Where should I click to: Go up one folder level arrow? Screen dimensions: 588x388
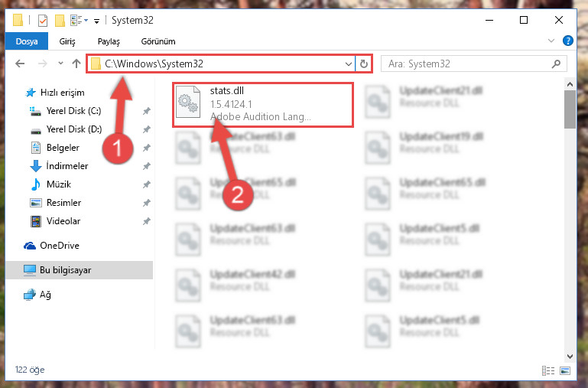coord(76,64)
